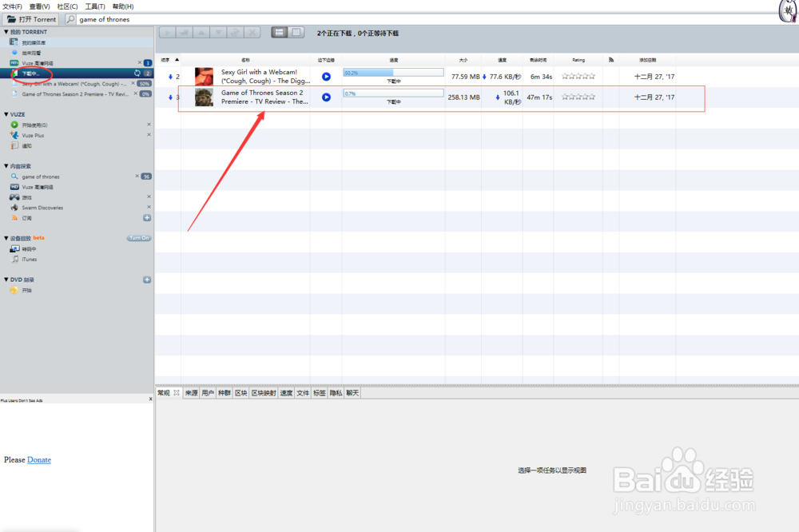Click the DVD 开始 disc icon

tap(14, 290)
